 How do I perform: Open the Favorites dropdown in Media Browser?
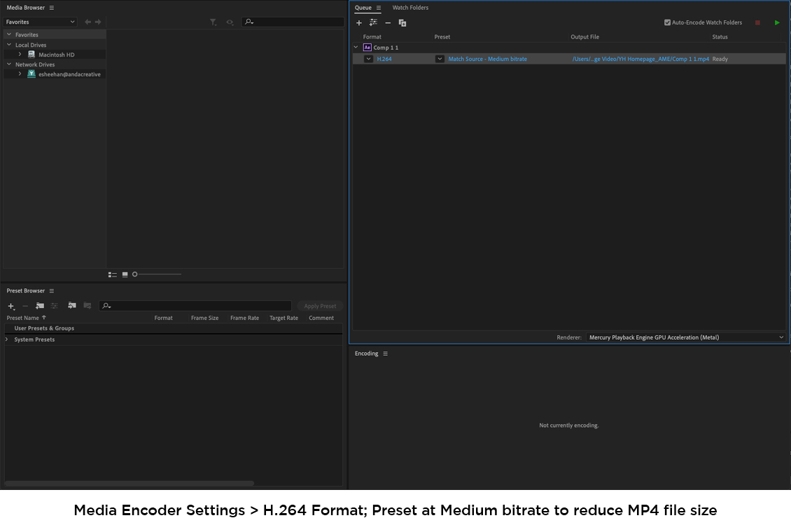click(40, 22)
